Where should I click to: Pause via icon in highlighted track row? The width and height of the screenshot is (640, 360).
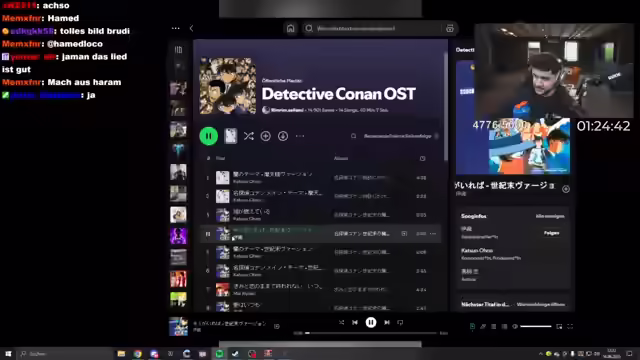208,234
